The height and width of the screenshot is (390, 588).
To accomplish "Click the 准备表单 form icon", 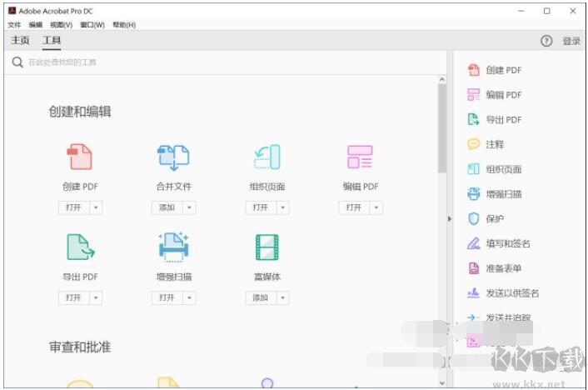I will click(474, 268).
